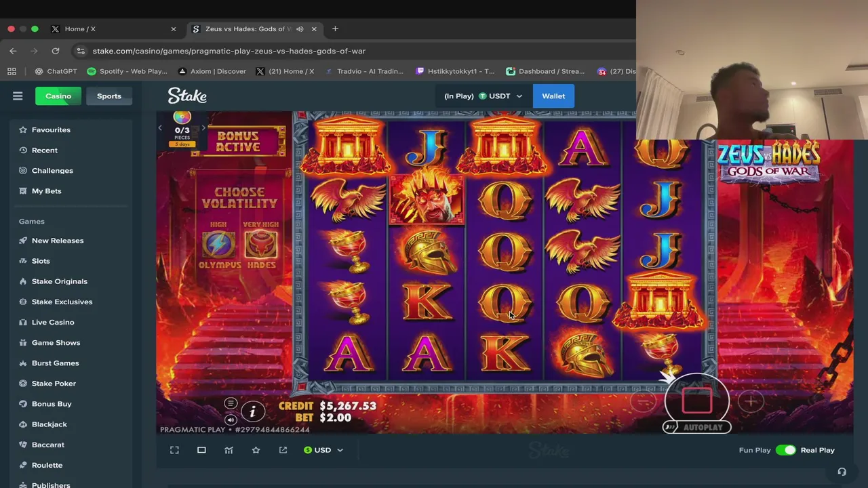Image resolution: width=868 pixels, height=488 pixels.
Task: Open Stake Poker category
Action: point(54,383)
